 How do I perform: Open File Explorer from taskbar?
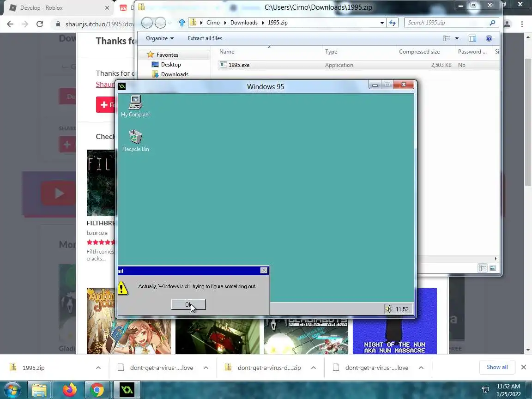click(x=39, y=390)
